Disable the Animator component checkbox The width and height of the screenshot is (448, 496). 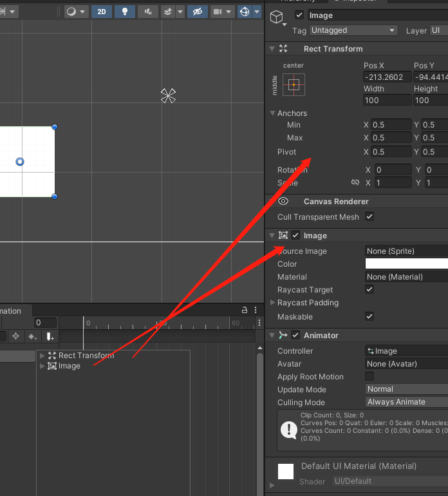pos(295,336)
